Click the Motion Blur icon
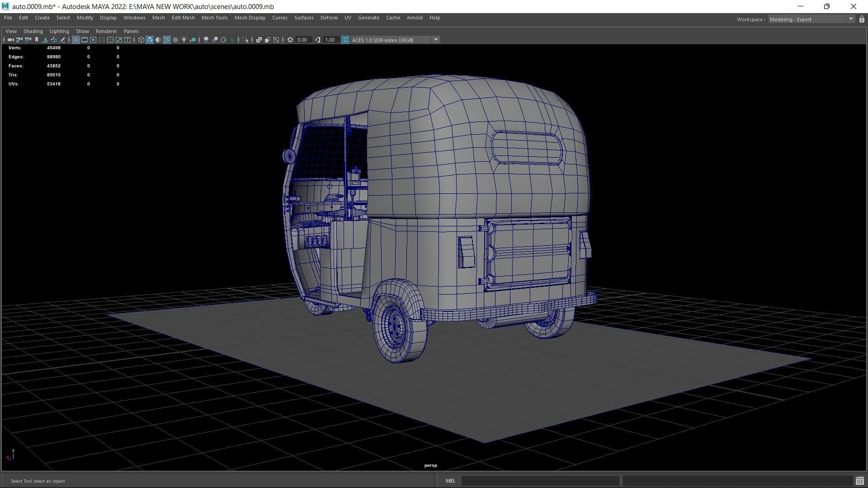 click(x=215, y=40)
